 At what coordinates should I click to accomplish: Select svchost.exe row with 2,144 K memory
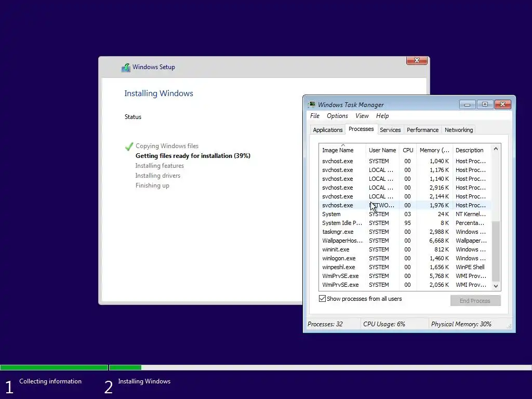click(405, 196)
